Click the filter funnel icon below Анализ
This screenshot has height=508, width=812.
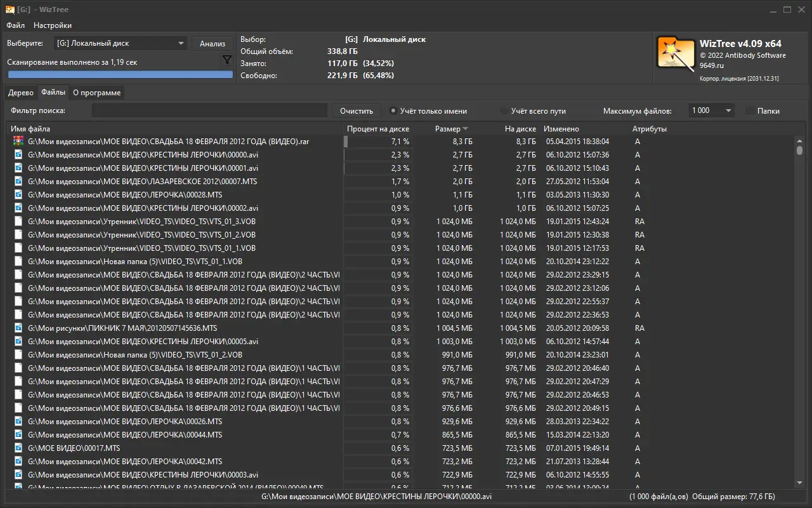(226, 59)
